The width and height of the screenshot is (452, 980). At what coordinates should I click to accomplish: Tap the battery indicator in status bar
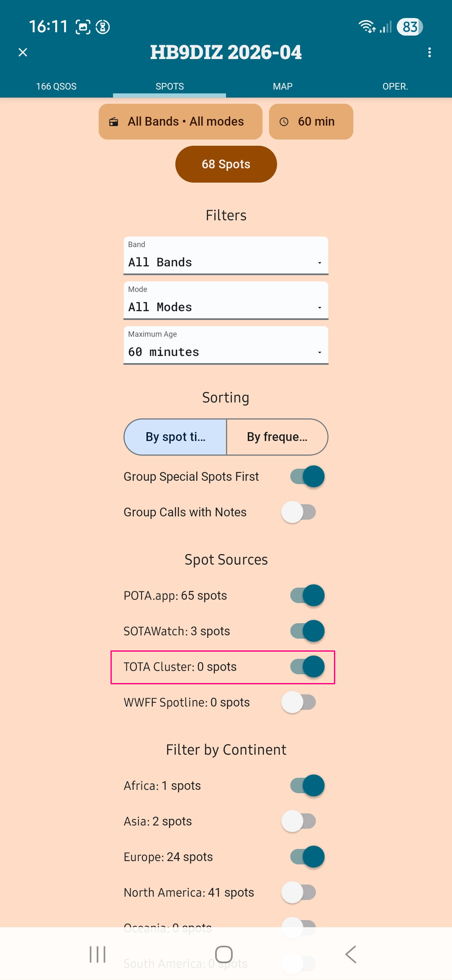[409, 27]
